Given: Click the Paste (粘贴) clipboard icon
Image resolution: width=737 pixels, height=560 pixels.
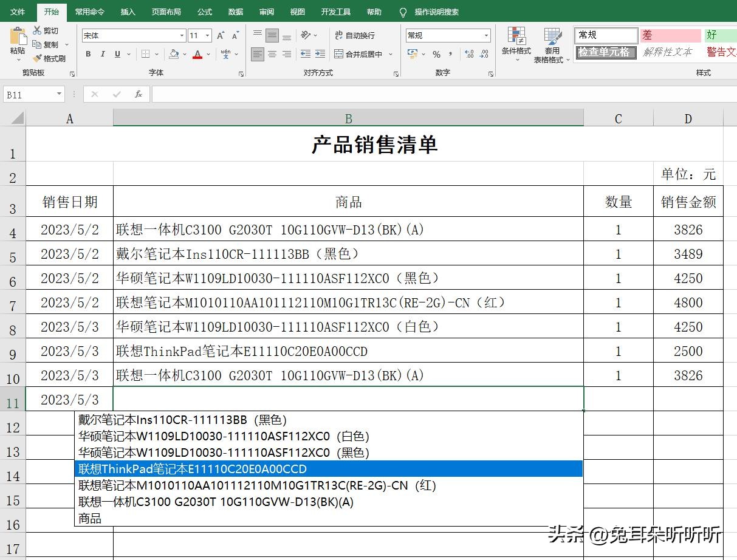Looking at the screenshot, I should coord(18,35).
